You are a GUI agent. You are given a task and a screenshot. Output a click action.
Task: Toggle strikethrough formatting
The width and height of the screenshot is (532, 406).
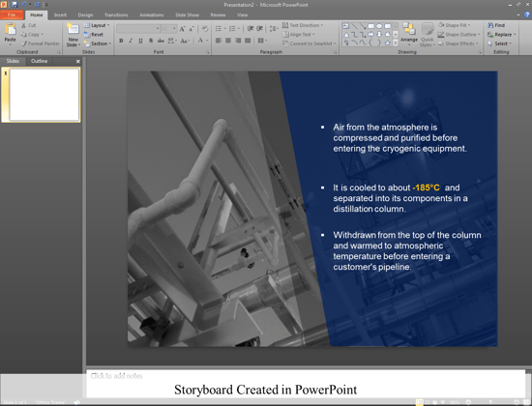[161, 41]
